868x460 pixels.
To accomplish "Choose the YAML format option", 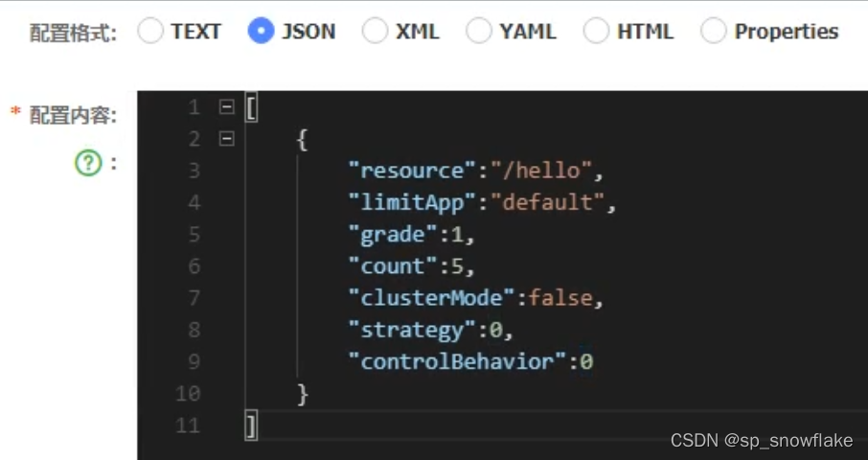I will [x=479, y=31].
